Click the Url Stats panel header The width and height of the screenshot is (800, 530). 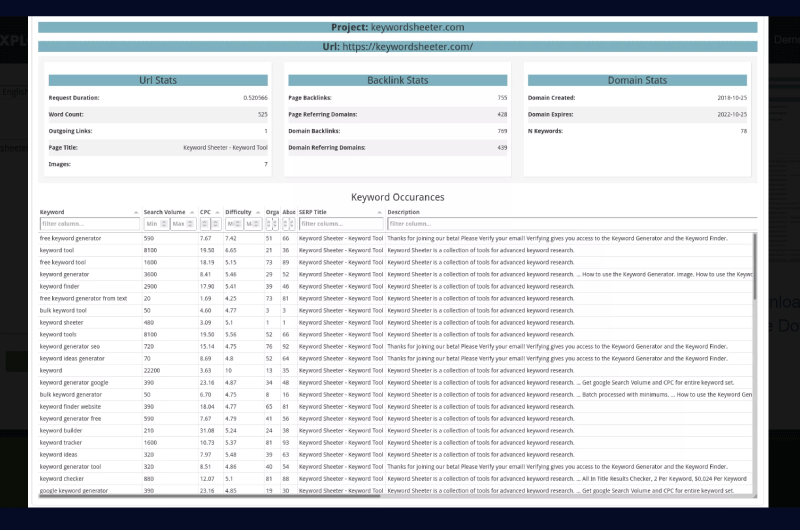(x=158, y=80)
